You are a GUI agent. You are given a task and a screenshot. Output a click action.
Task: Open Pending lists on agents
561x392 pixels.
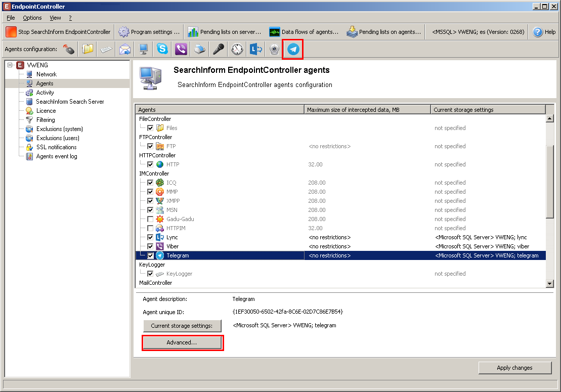click(384, 32)
